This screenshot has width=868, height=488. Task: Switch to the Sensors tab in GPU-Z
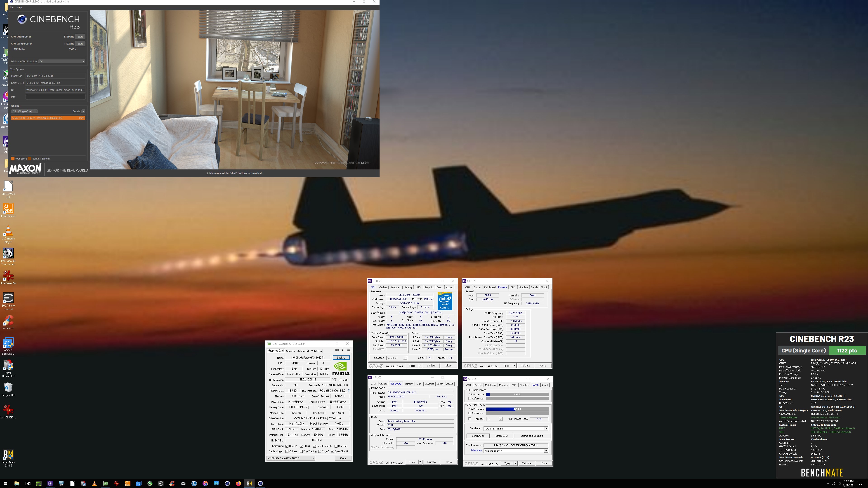[x=290, y=351]
